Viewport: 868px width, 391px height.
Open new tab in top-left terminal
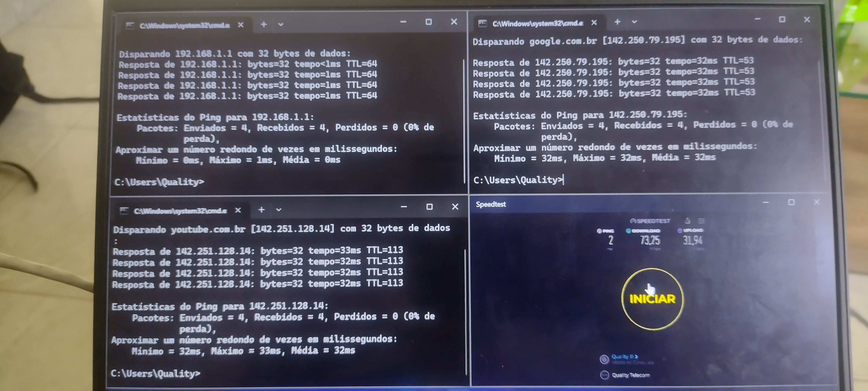click(x=264, y=24)
